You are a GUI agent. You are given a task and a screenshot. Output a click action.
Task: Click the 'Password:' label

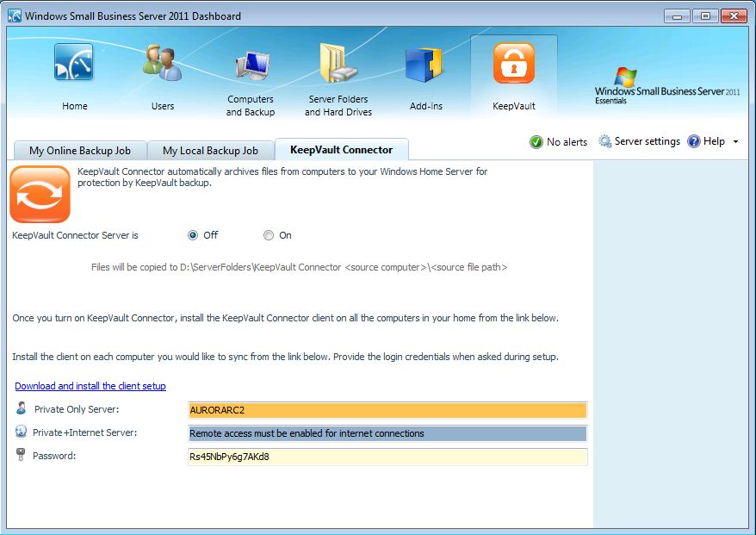pos(54,456)
